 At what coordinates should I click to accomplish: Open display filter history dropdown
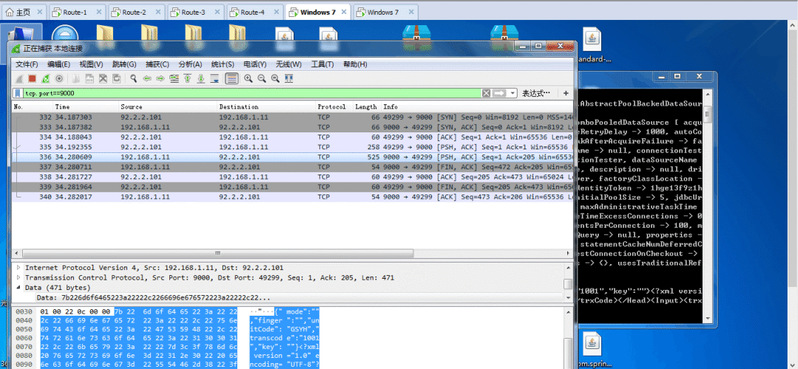click(x=511, y=93)
